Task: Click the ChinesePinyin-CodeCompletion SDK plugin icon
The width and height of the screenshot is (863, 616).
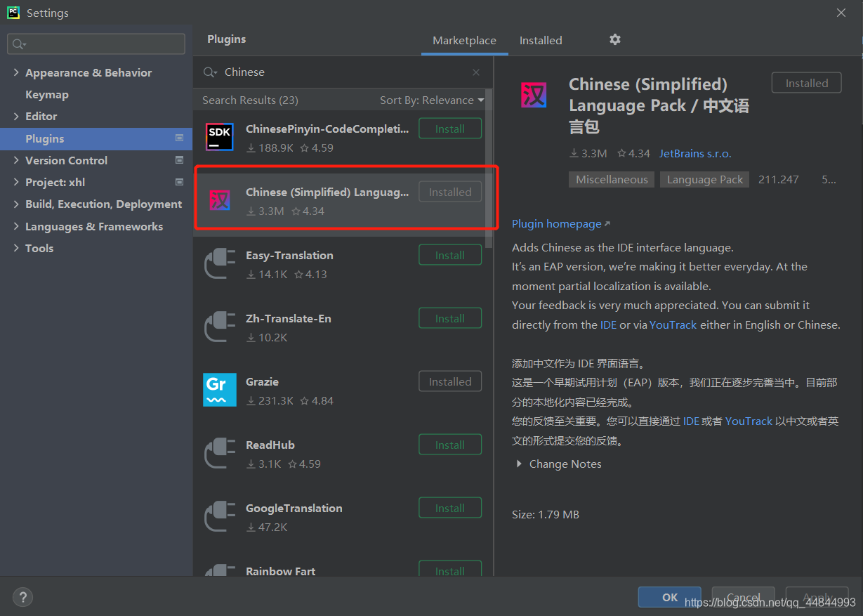Action: [x=220, y=137]
